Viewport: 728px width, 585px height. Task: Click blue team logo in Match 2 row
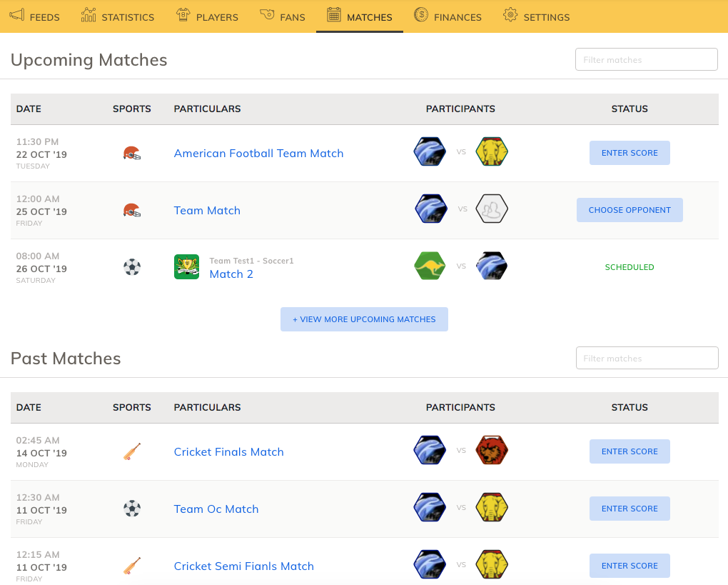[492, 266]
